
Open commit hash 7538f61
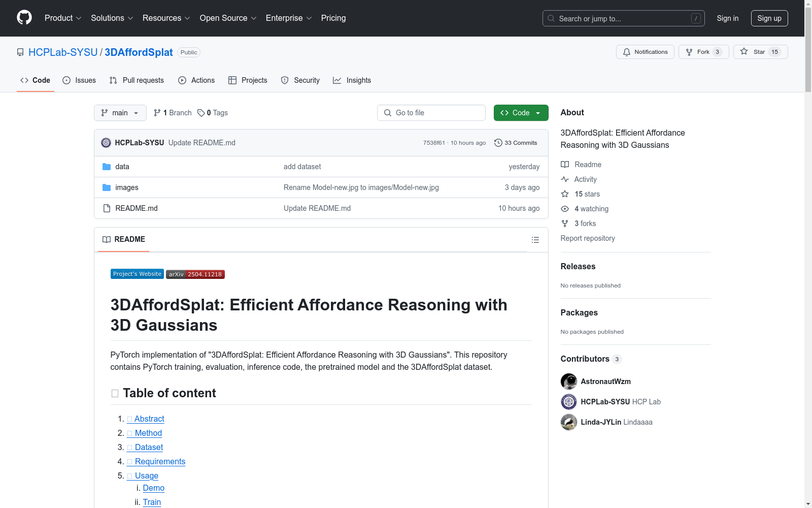[x=434, y=143]
